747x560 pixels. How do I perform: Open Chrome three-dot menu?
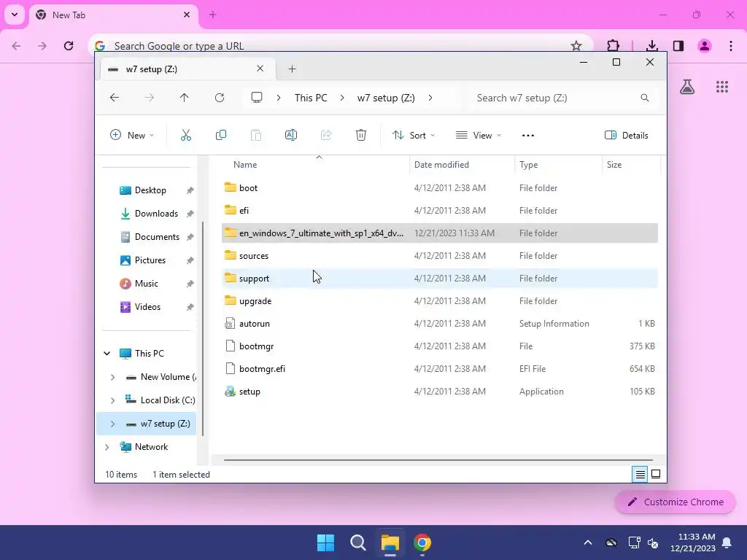(731, 46)
